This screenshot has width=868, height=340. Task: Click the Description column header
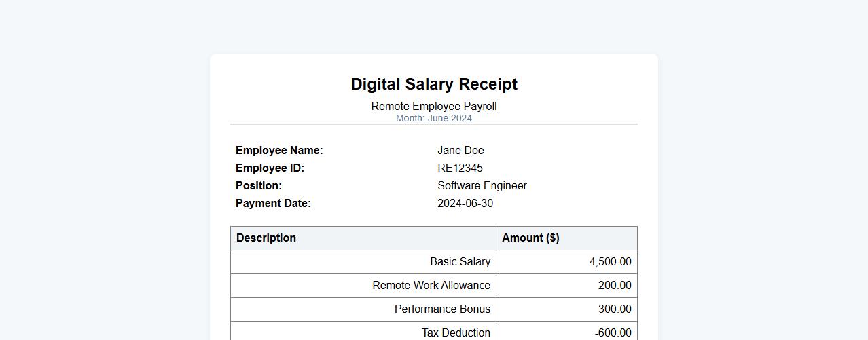pos(363,238)
